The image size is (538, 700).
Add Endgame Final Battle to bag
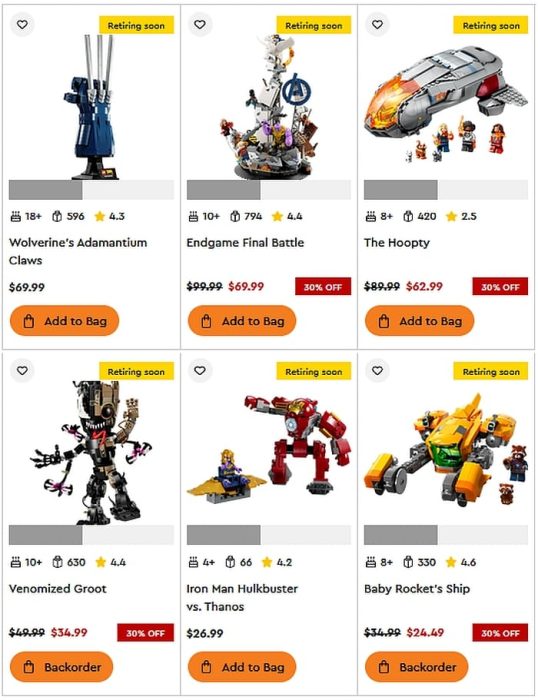[242, 321]
